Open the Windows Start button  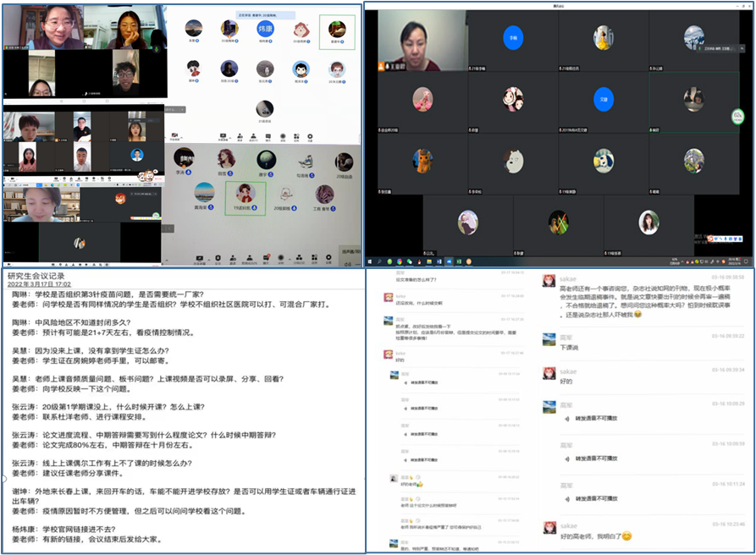[x=370, y=261]
